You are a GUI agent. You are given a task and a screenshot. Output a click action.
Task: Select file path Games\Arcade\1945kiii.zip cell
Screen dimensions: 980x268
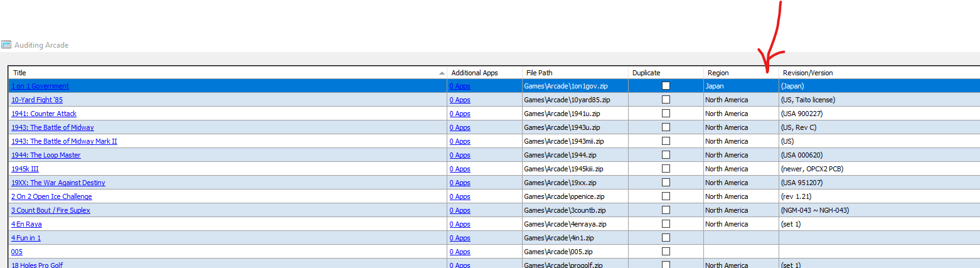pos(575,169)
